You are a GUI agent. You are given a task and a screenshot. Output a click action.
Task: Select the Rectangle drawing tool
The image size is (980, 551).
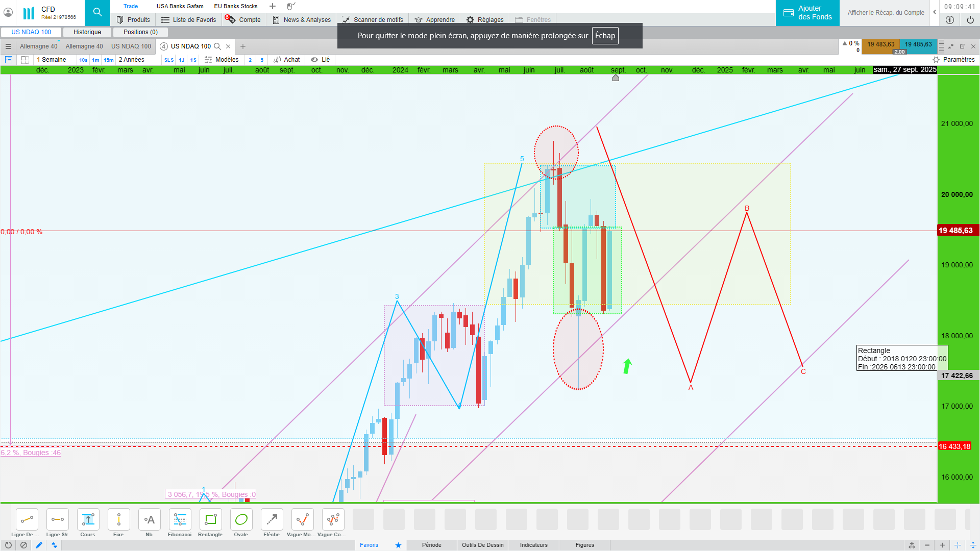210,520
